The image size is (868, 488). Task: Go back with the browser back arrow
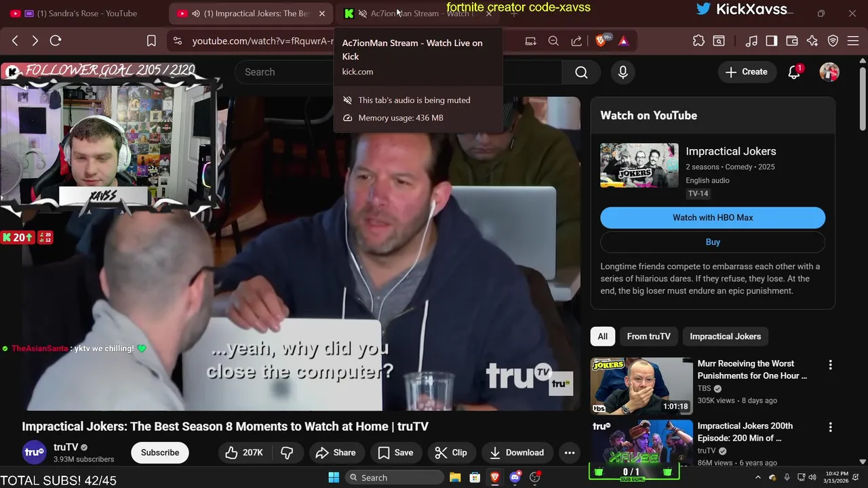click(15, 41)
